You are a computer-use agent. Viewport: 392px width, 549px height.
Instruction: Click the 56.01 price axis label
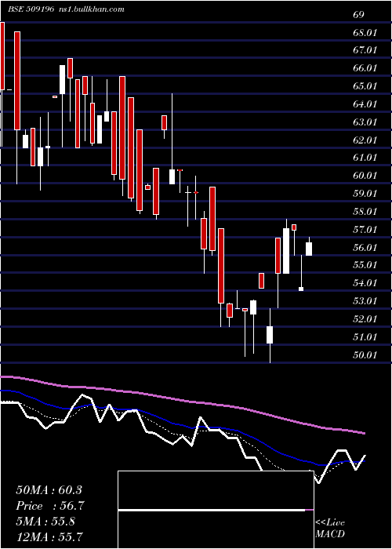click(365, 248)
